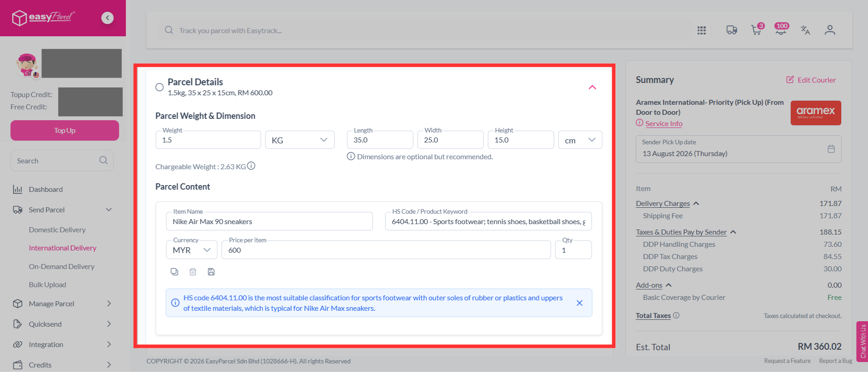Expand the Quicksend submenu

(x=109, y=324)
